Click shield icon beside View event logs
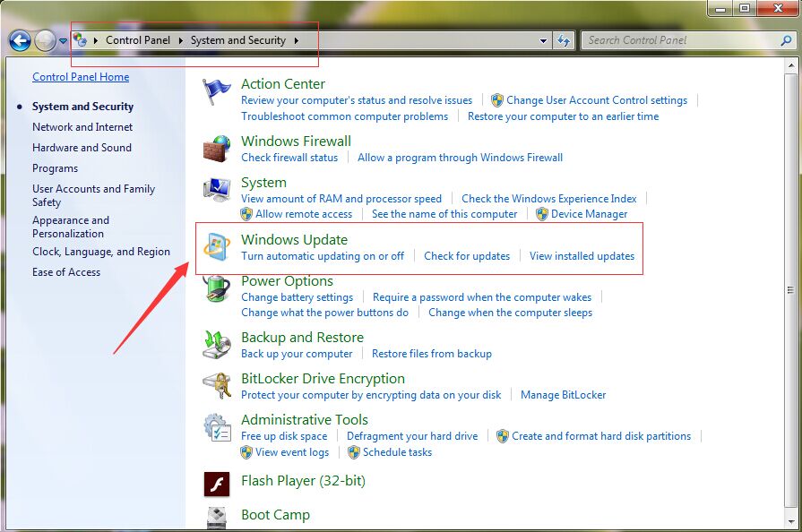 pyautogui.click(x=246, y=452)
